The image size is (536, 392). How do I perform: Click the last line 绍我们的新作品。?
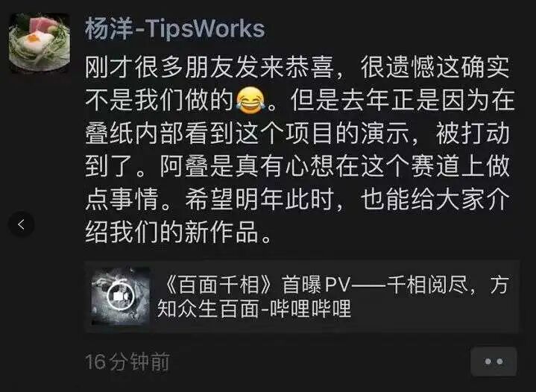pyautogui.click(x=178, y=233)
